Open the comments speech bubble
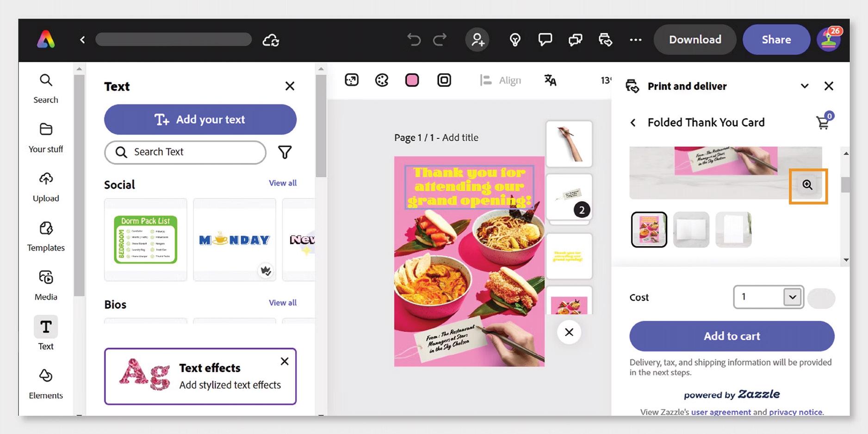Screen dimensions: 868x434 (545, 40)
